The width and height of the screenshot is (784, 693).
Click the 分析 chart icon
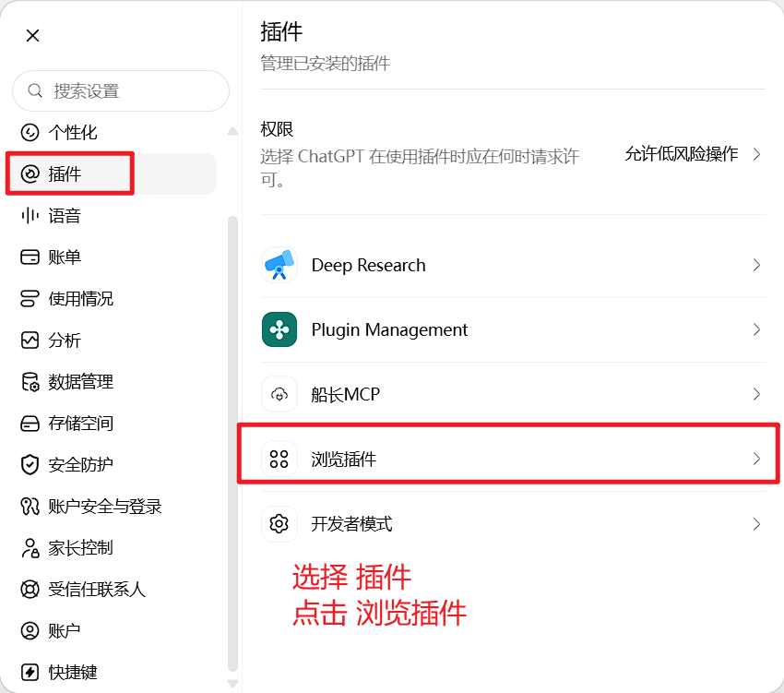30,341
